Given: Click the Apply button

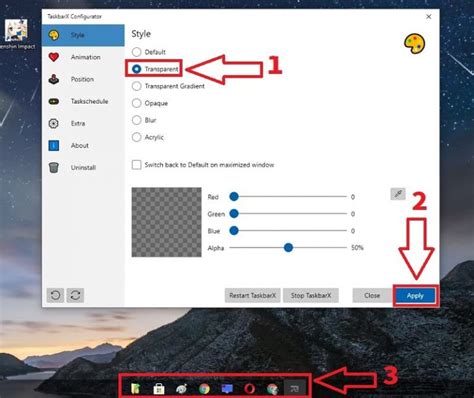Looking at the screenshot, I should point(415,295).
